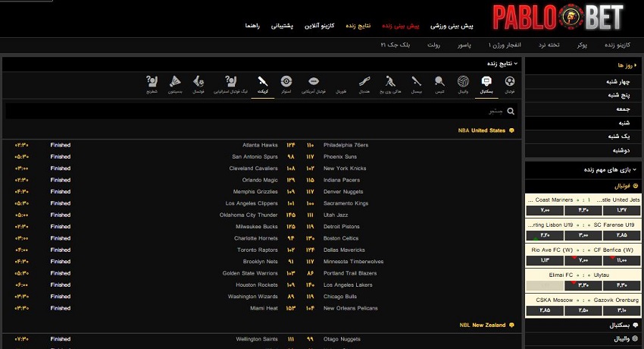Open the guide menu item

(x=252, y=26)
